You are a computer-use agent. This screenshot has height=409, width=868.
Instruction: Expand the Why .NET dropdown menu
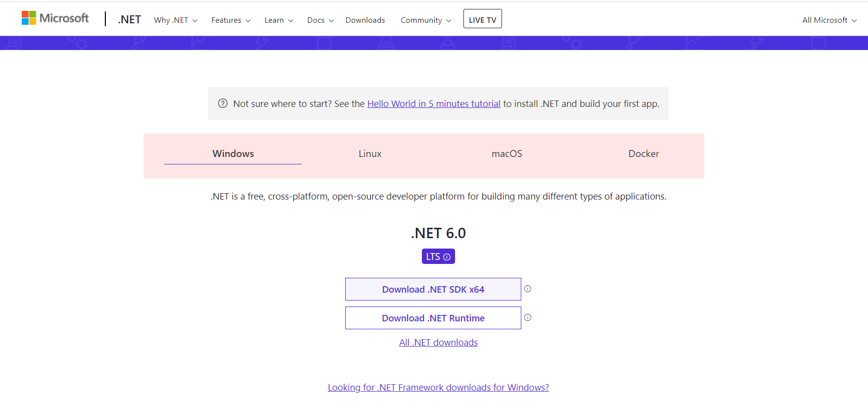(x=176, y=20)
